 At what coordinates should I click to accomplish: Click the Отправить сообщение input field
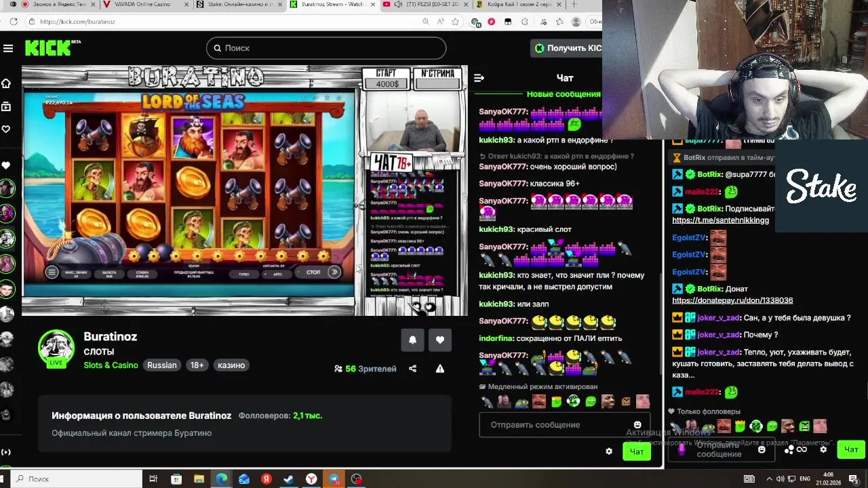[564, 425]
